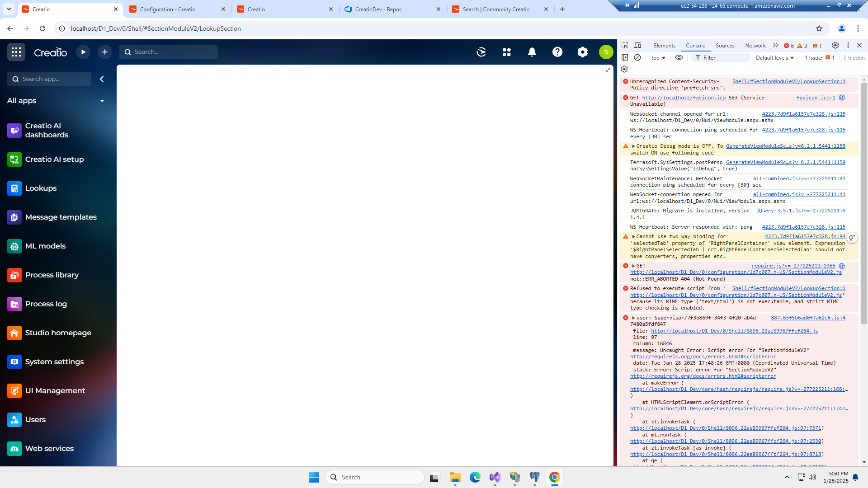Open the Creatio AI assistant icon

481,52
